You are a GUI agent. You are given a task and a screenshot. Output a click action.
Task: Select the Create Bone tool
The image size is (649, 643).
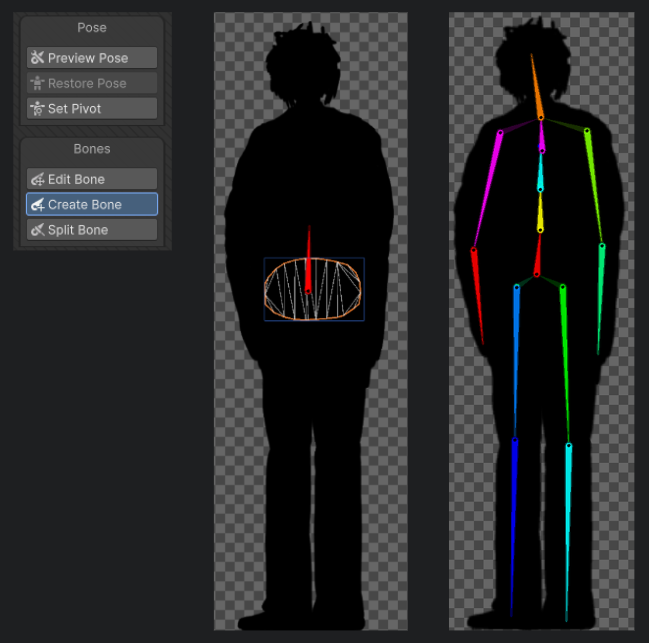[x=92, y=204]
